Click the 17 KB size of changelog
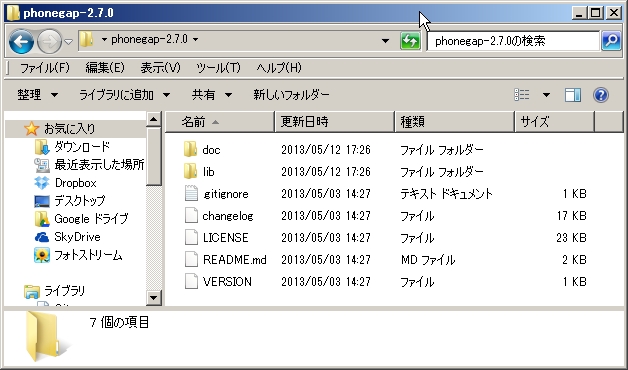 click(571, 216)
